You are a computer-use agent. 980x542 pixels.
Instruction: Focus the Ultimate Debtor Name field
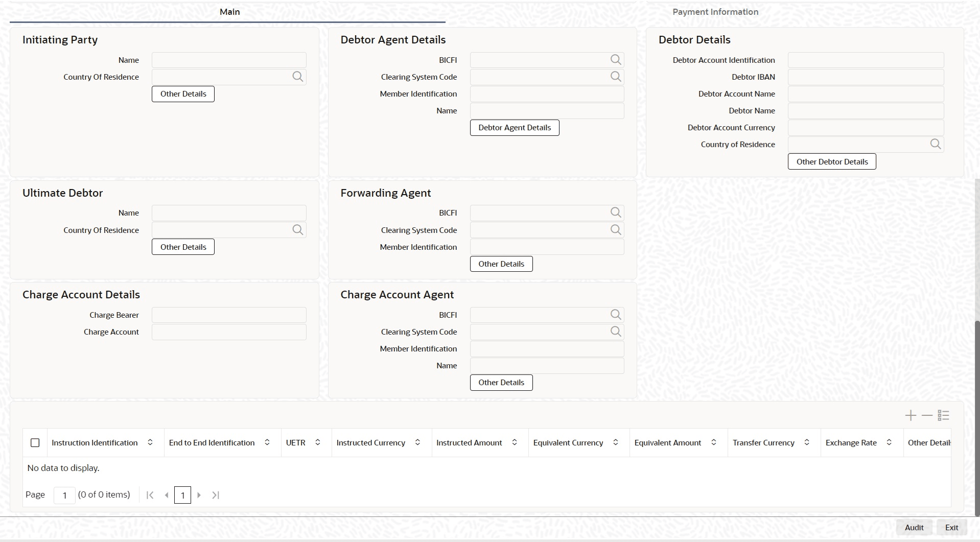[x=229, y=213]
